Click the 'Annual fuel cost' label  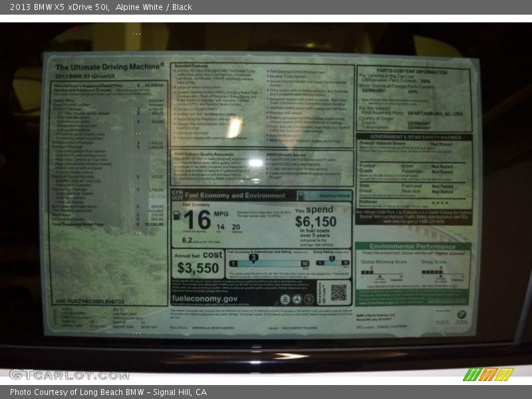(x=198, y=255)
